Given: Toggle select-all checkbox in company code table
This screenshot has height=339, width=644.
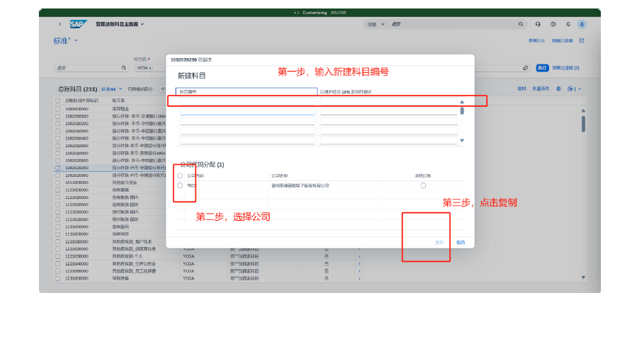Looking at the screenshot, I should (x=180, y=176).
